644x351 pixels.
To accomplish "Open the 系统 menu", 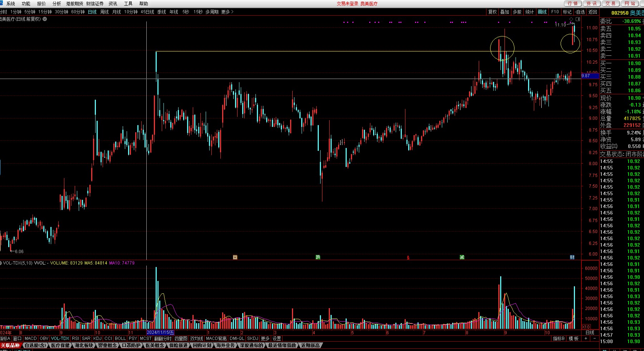I will click(11, 4).
